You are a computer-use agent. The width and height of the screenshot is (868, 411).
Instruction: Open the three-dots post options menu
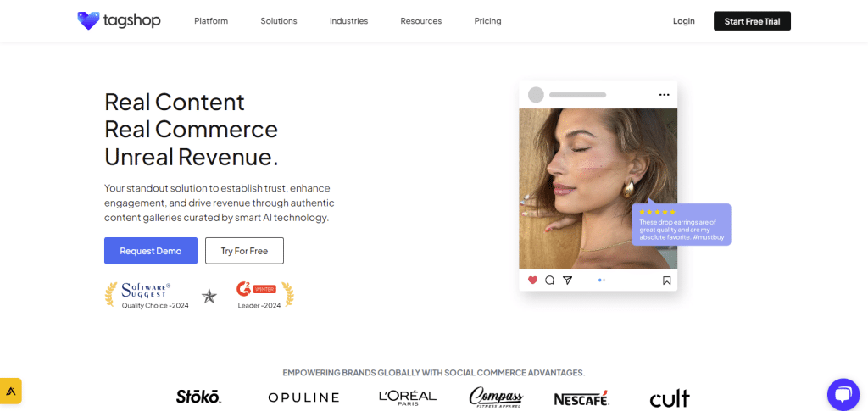(665, 95)
